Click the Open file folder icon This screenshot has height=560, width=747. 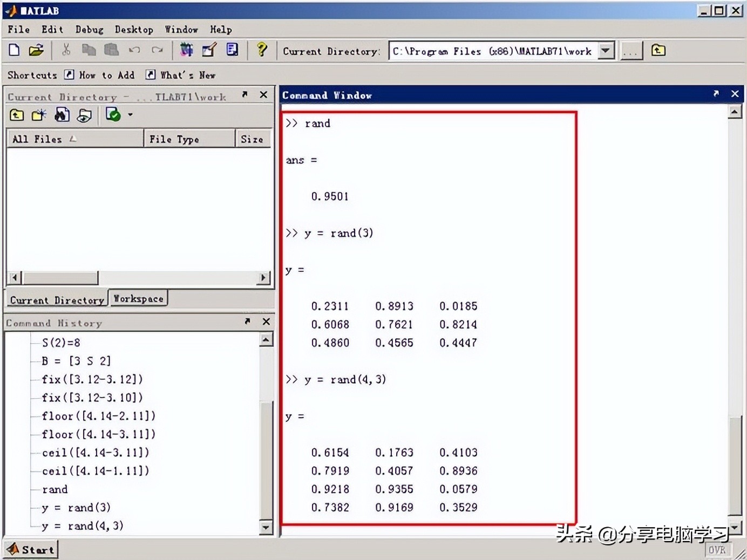click(36, 51)
